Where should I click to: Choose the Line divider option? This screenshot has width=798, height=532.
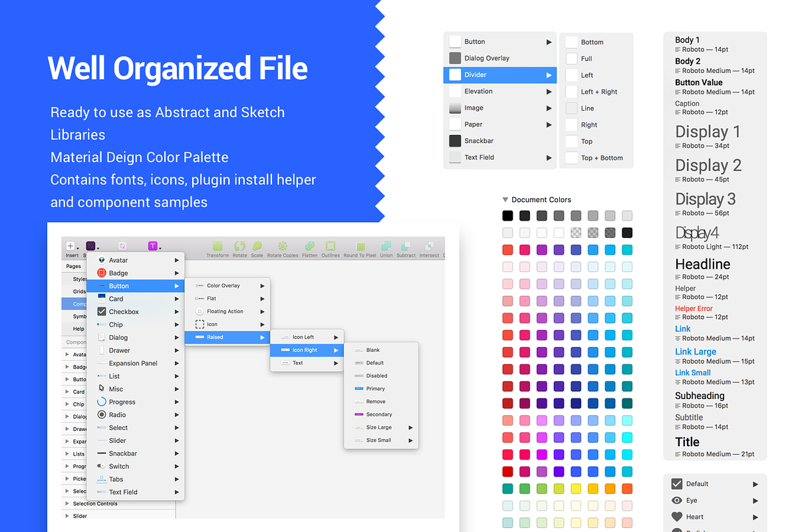pyautogui.click(x=597, y=108)
